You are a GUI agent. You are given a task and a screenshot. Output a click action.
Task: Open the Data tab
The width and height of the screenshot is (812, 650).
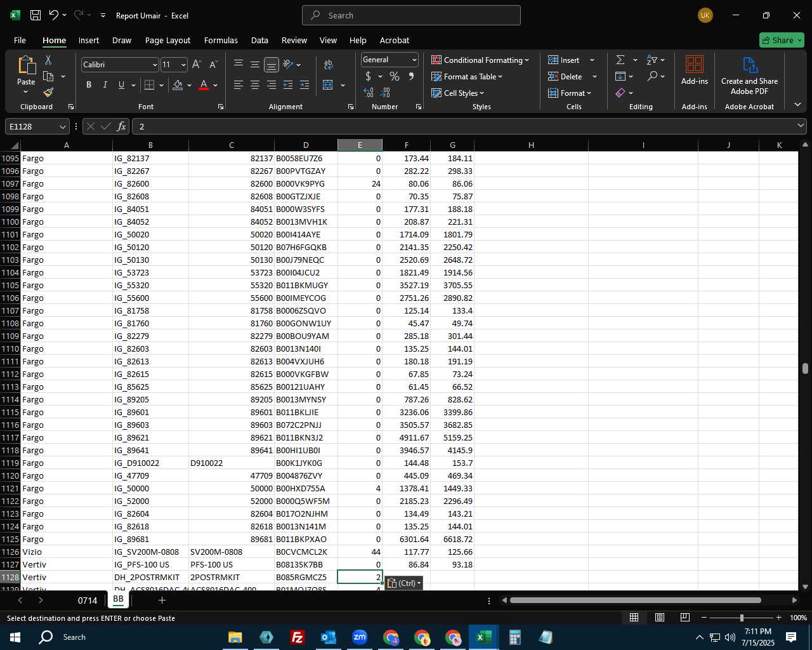pos(259,40)
